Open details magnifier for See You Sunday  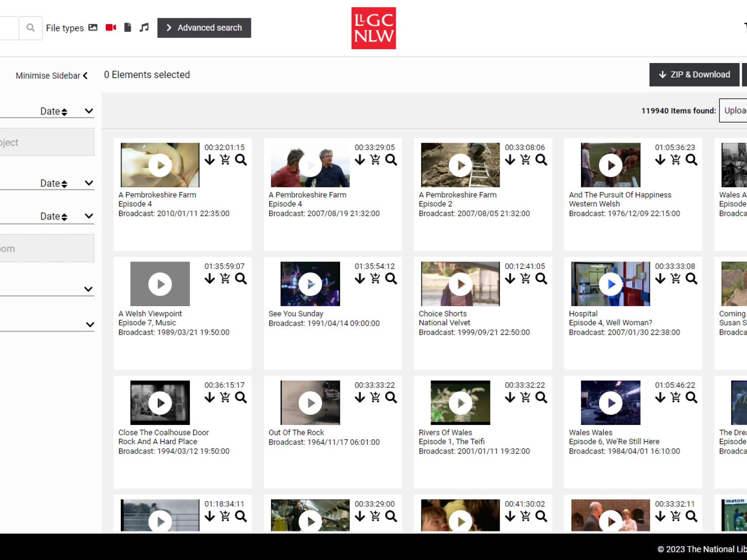(391, 278)
